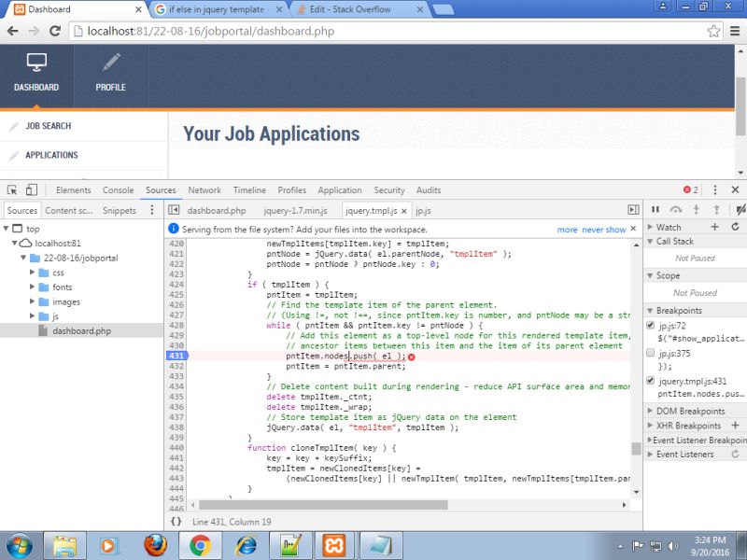747x560 pixels.
Task: Enable the jp.js:375 breakpoint checkbox
Action: click(x=650, y=353)
